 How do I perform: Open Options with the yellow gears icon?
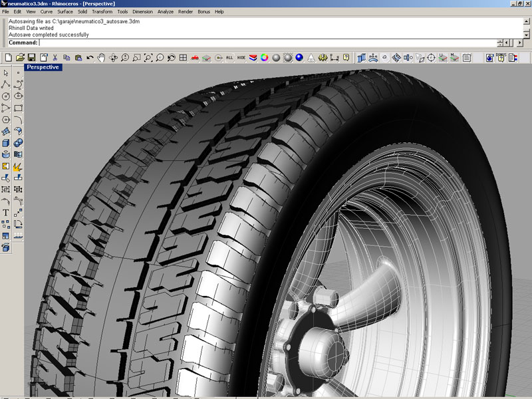coord(323,58)
